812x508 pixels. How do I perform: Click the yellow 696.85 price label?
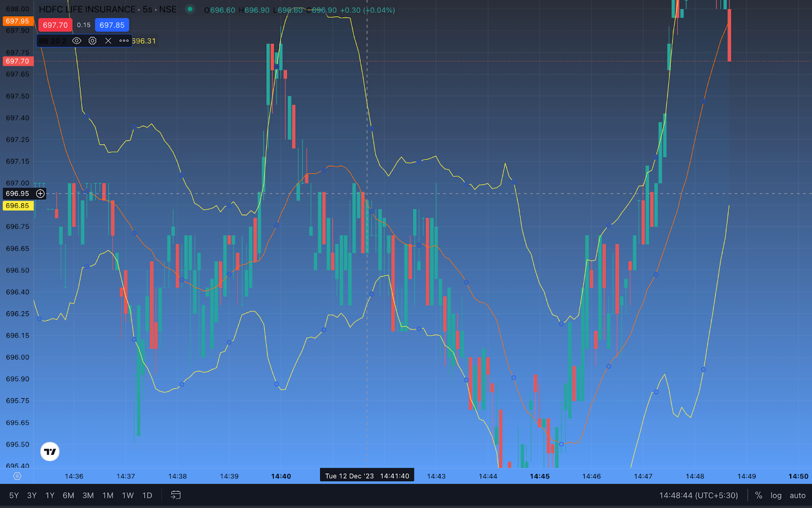pyautogui.click(x=17, y=206)
